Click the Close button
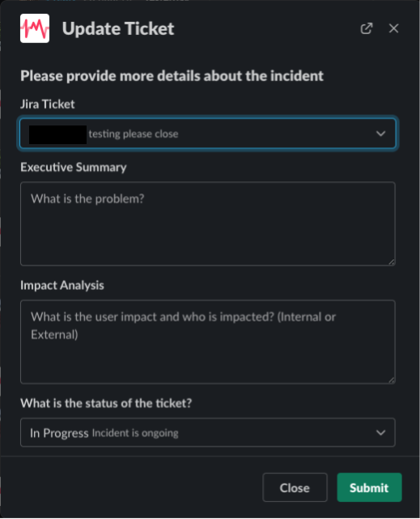Viewport: 420px width, 519px height. tap(295, 487)
